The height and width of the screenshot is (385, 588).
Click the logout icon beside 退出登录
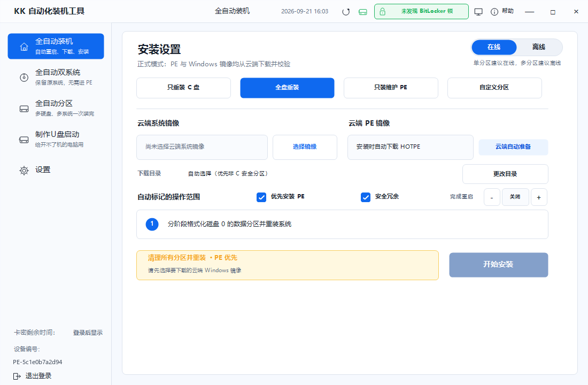click(x=17, y=376)
